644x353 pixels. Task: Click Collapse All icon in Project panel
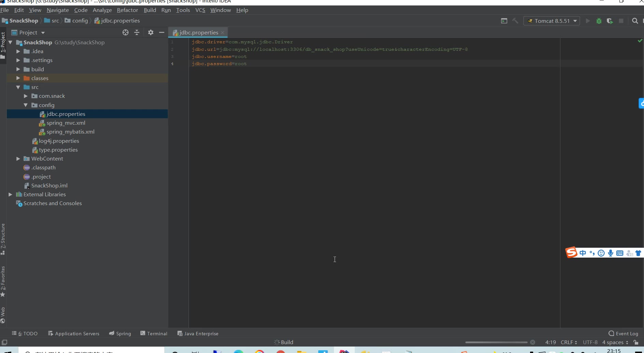(x=137, y=33)
